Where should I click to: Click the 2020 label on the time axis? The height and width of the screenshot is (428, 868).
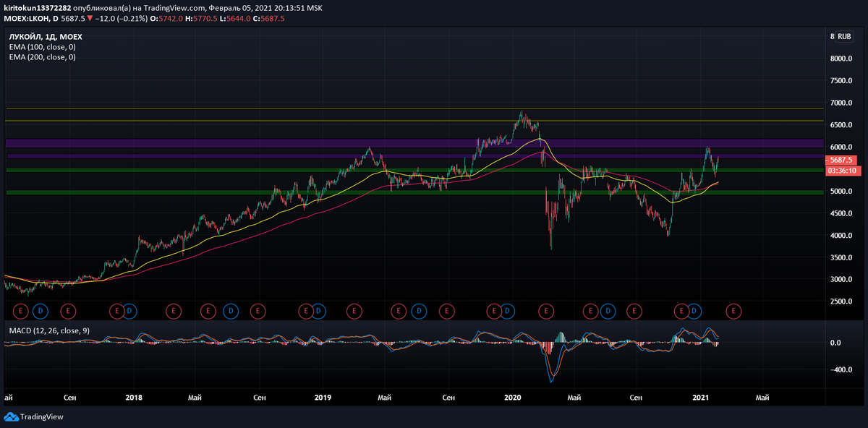[512, 398]
